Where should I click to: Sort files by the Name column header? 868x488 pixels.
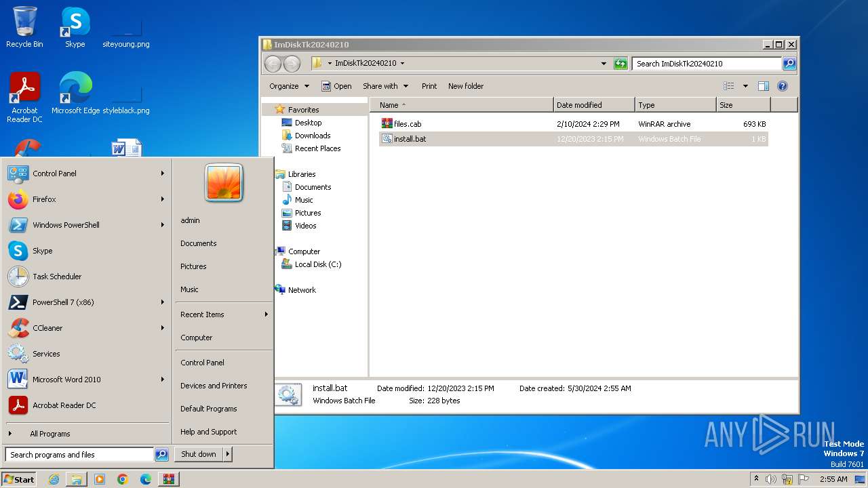click(x=461, y=105)
